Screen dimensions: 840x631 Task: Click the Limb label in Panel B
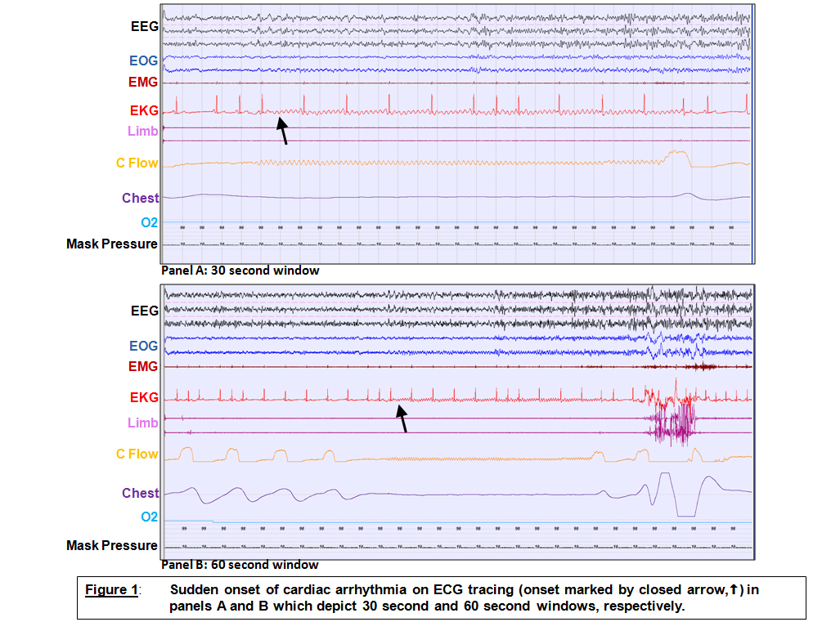(x=142, y=423)
